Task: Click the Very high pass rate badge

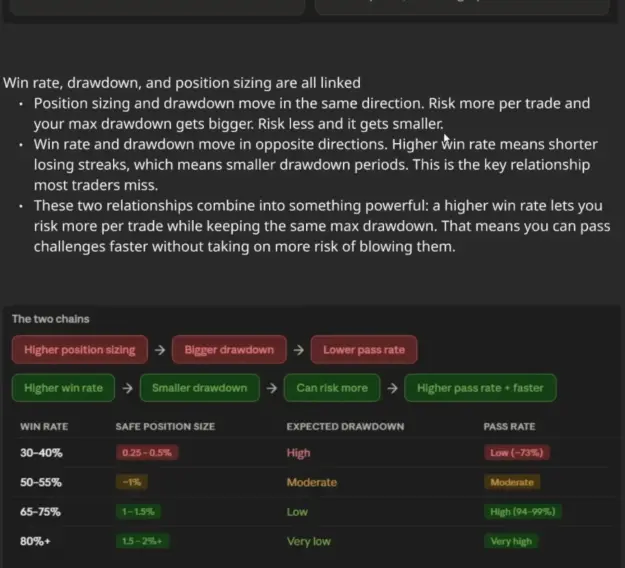Action: click(511, 541)
